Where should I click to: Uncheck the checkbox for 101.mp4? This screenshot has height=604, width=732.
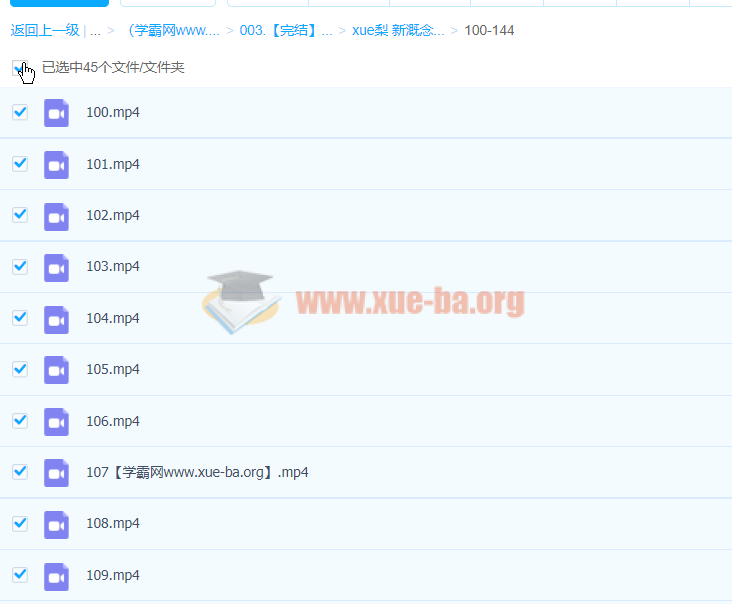click(20, 163)
